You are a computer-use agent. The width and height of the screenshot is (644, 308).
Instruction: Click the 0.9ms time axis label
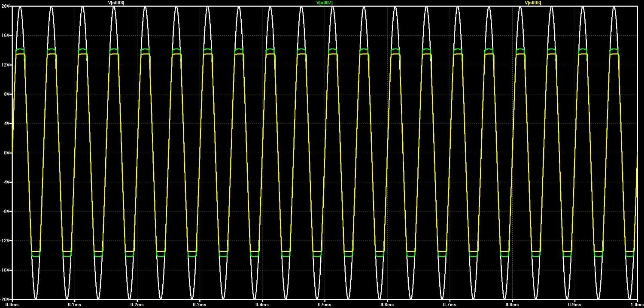(x=574, y=304)
